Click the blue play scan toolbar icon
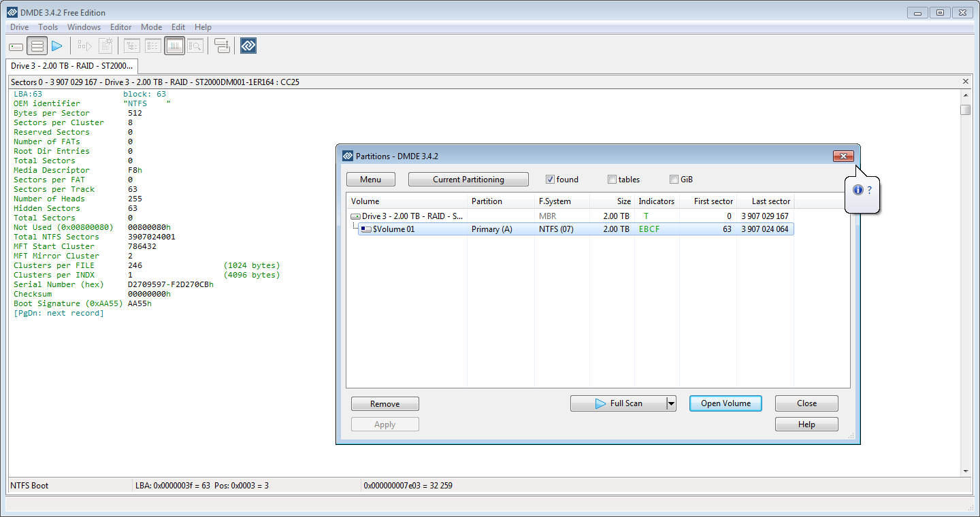Screen dimensions: 980x517 coord(57,46)
